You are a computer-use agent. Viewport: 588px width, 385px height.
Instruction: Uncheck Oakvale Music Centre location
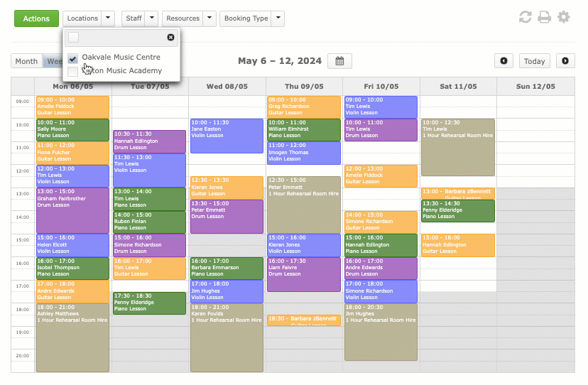tap(73, 58)
